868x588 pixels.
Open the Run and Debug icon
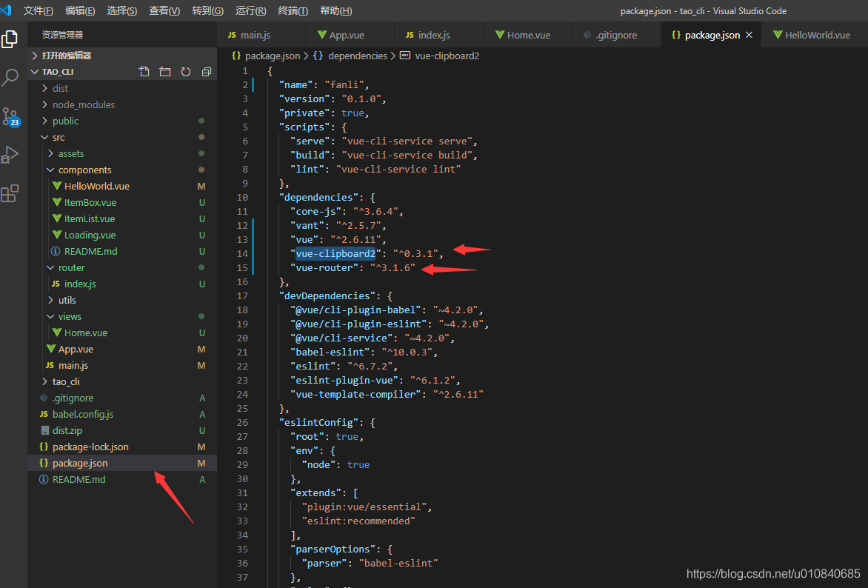(10, 155)
